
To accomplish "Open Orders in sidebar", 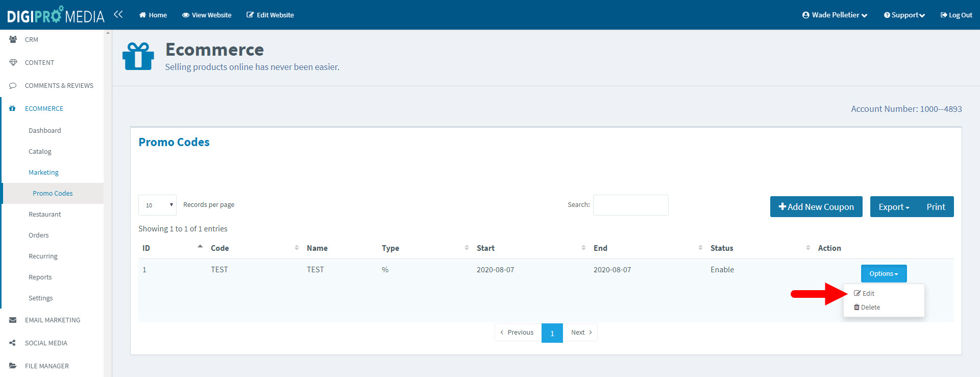I will (39, 235).
